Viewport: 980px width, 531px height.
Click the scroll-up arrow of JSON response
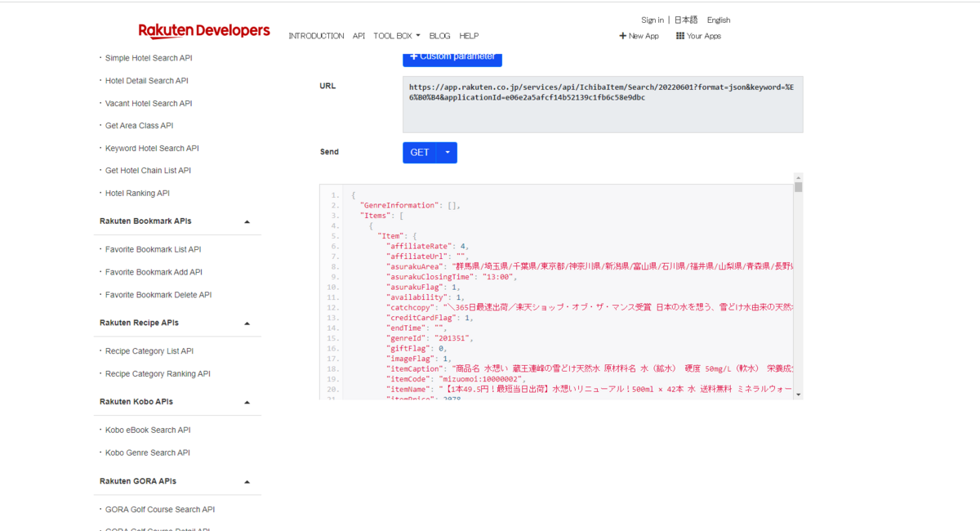tap(799, 176)
